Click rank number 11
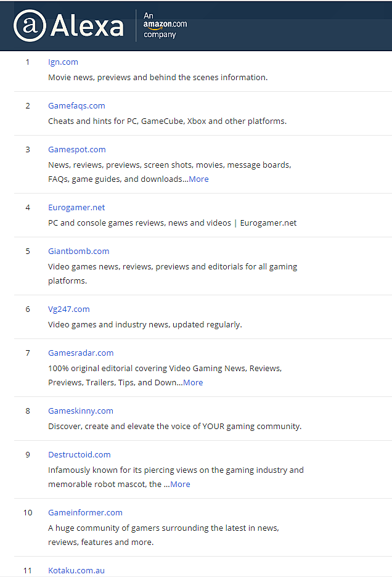Screen dimensions: 392x577 point(28,571)
